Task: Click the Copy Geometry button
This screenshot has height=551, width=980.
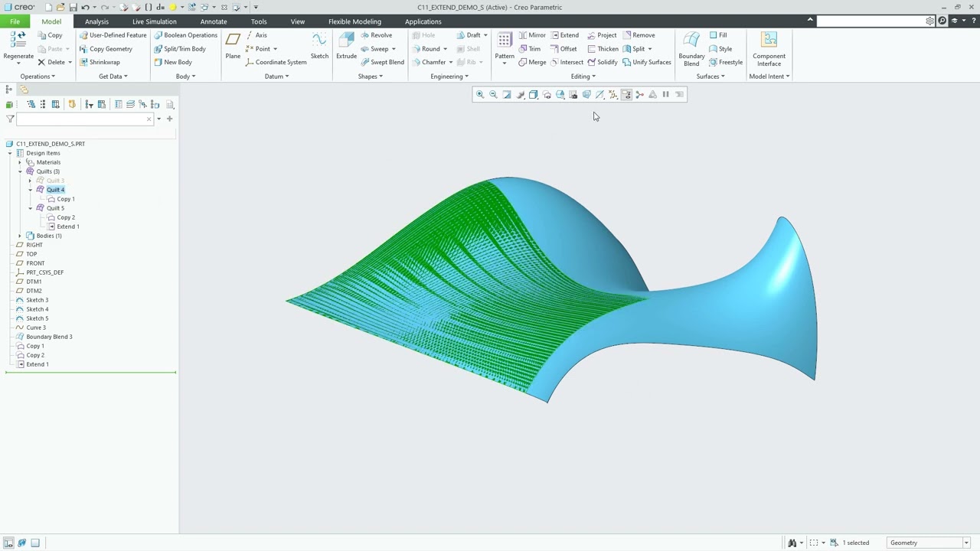Action: [106, 49]
